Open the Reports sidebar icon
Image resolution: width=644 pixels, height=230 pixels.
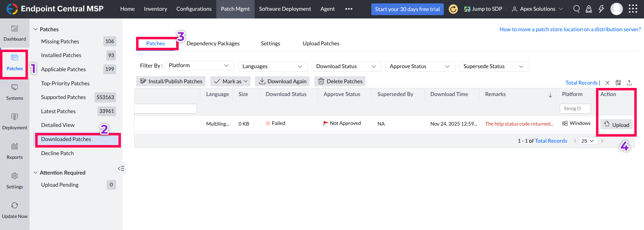coord(14,146)
